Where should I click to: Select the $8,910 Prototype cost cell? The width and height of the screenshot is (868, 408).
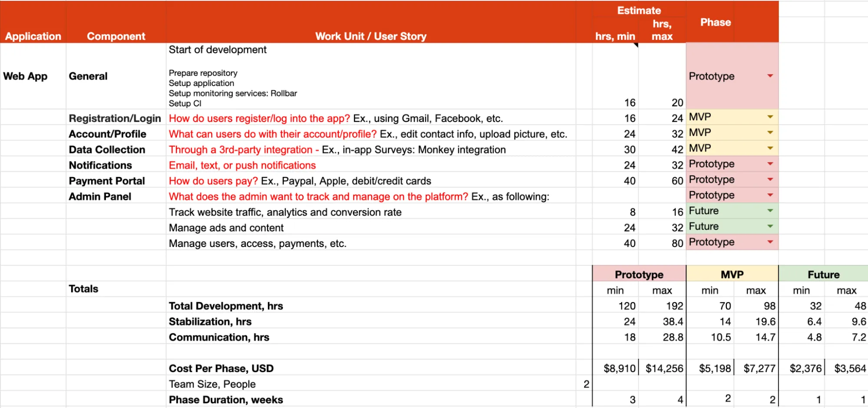pyautogui.click(x=620, y=368)
